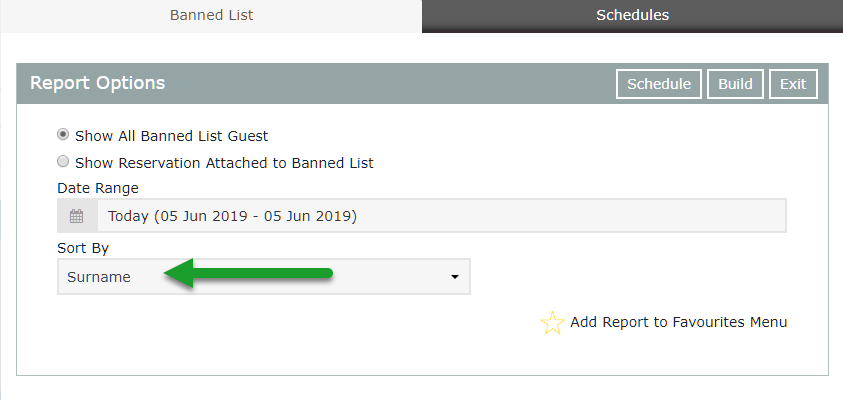Screen dimensions: 843x400
Task: Click the Sort By label
Action: 83,248
